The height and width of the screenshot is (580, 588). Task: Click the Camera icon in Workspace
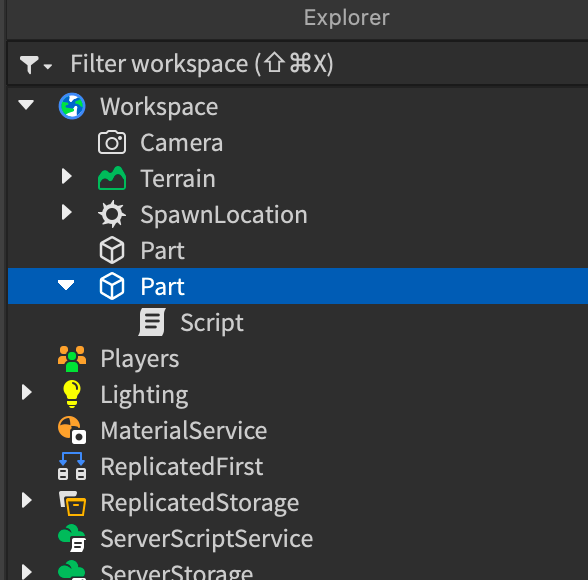click(112, 142)
